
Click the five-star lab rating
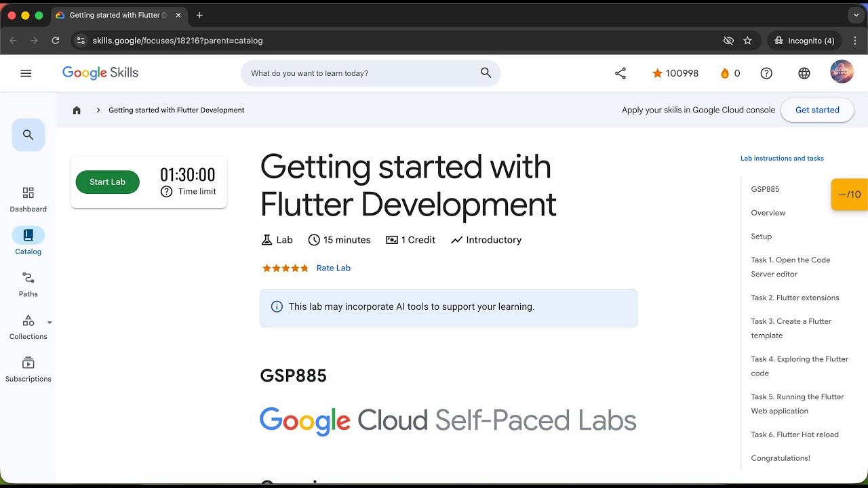[285, 268]
